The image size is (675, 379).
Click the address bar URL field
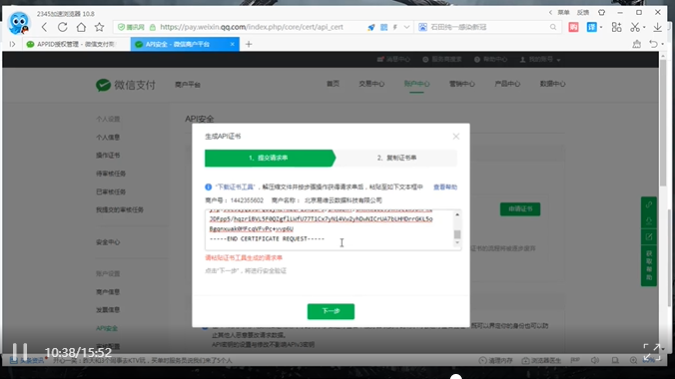[x=252, y=27]
